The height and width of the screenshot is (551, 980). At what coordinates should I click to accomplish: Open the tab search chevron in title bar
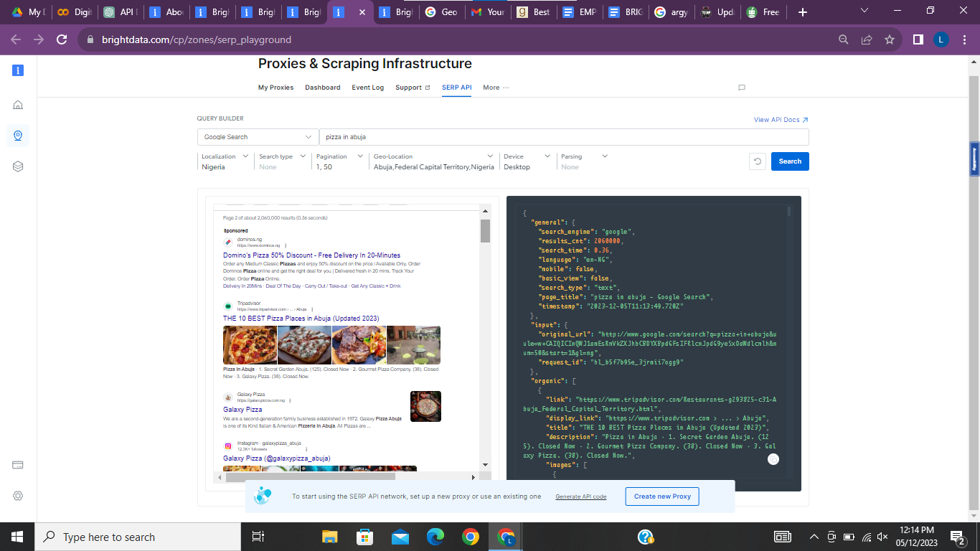point(864,10)
